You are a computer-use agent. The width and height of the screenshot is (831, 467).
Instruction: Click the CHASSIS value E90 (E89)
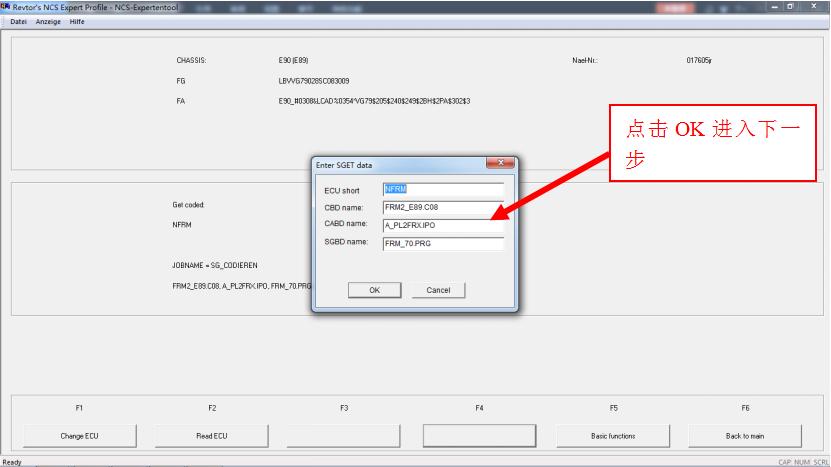click(293, 60)
